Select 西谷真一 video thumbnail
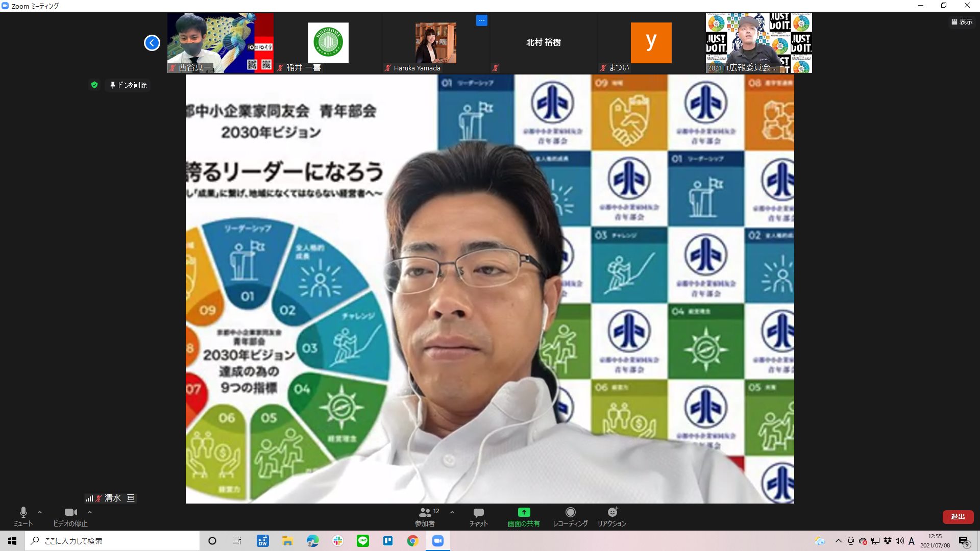980x551 pixels. coord(220,43)
